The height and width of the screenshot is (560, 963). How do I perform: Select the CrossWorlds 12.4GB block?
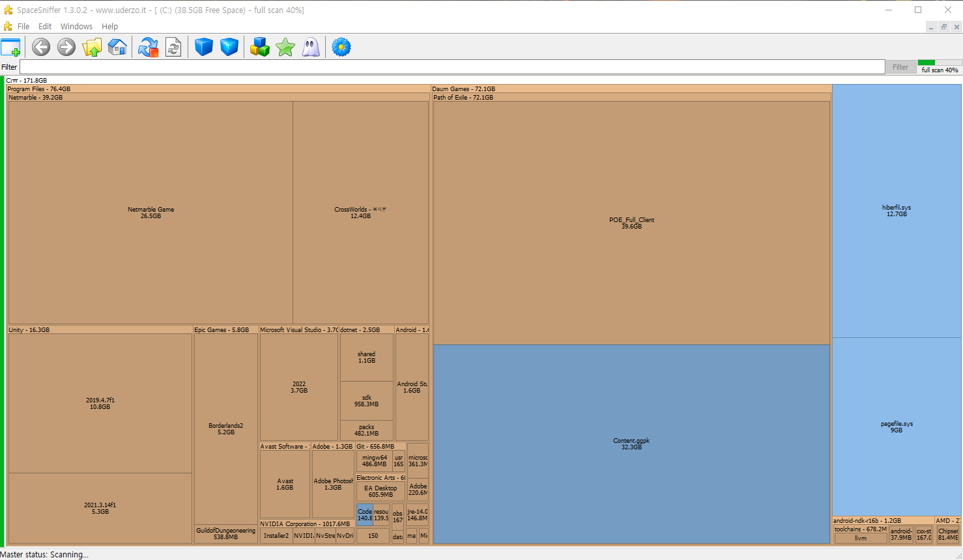click(361, 212)
